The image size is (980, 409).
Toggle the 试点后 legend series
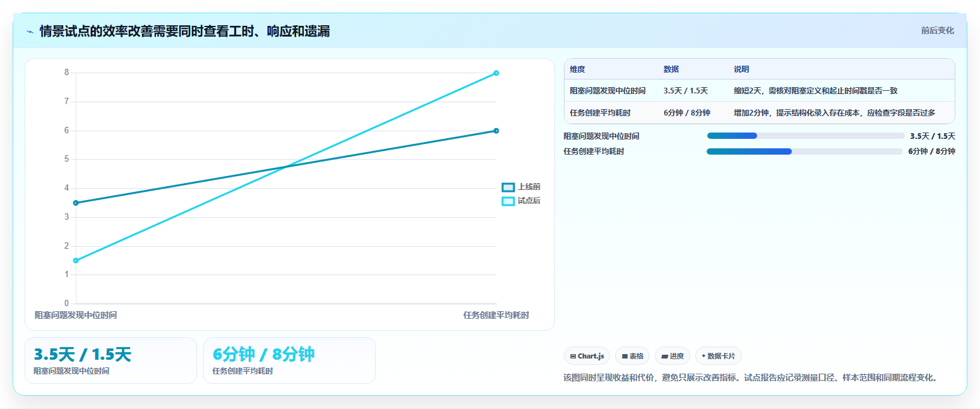[x=521, y=201]
